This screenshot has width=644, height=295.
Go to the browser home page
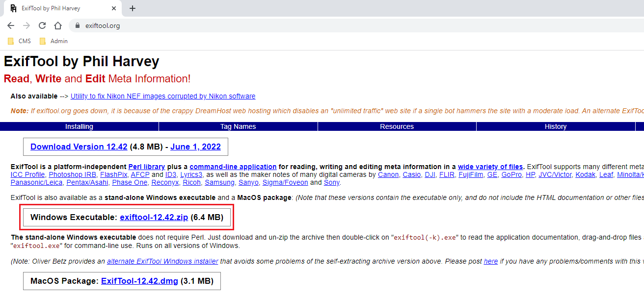pos(58,25)
